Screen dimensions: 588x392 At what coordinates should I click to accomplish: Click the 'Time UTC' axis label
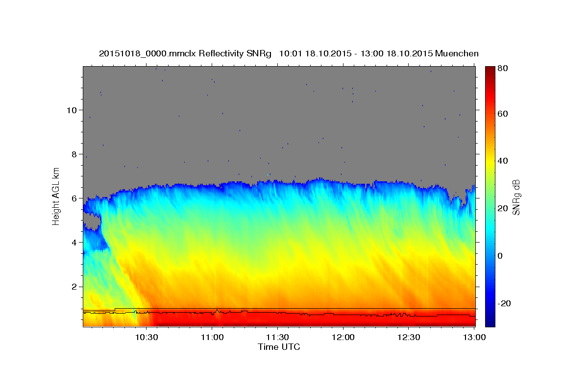[x=279, y=347]
